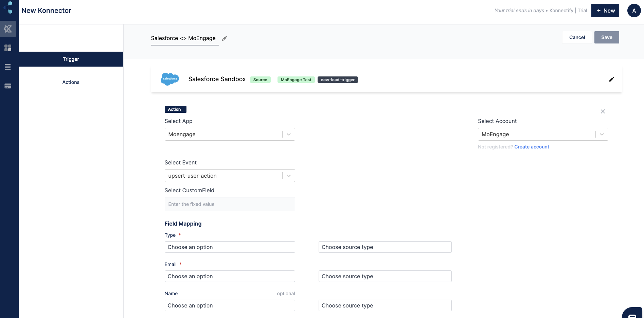644x318 pixels.
Task: Switch to the Trigger tab
Action: pos(71,59)
